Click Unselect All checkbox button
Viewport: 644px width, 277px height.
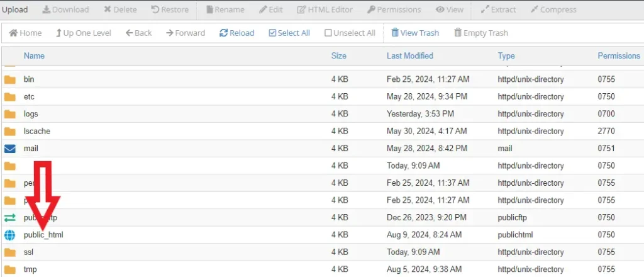coord(350,33)
